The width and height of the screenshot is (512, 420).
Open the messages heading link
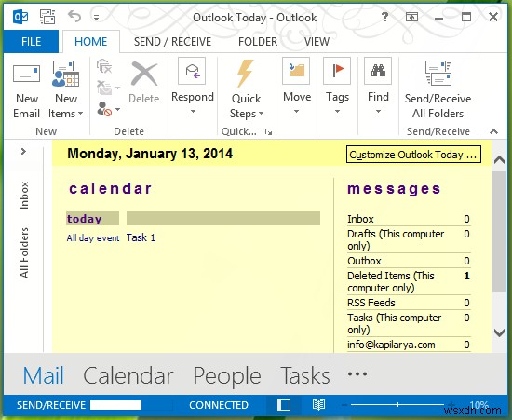(394, 189)
